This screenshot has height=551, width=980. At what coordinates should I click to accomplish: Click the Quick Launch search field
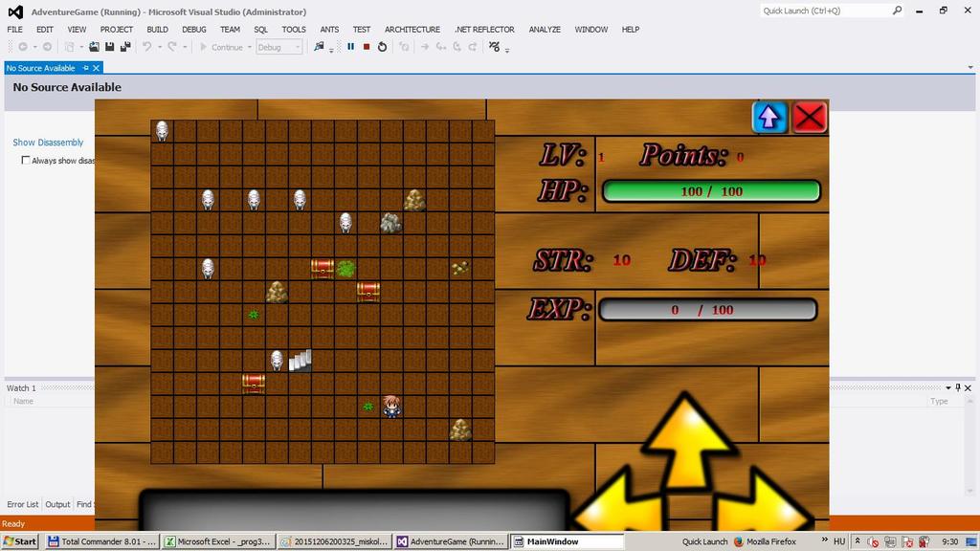click(826, 11)
